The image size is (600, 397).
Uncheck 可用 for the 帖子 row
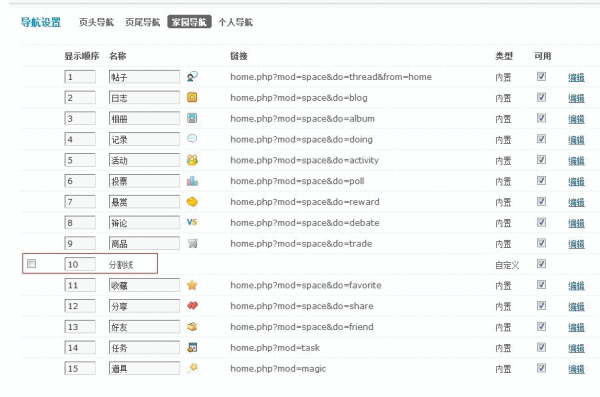pyautogui.click(x=541, y=76)
